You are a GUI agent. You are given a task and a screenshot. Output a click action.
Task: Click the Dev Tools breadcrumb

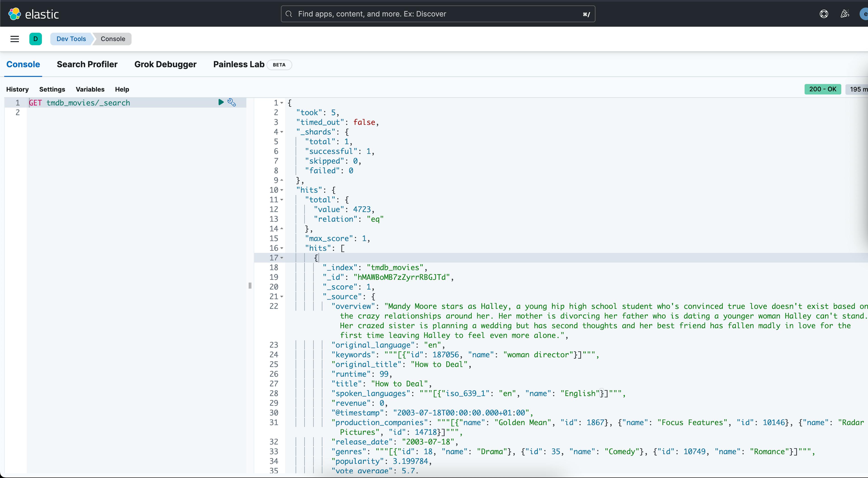click(x=71, y=39)
